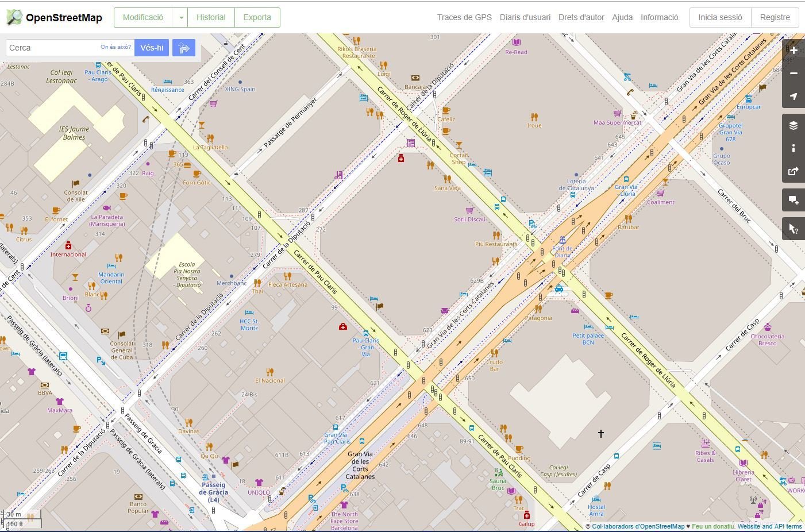Open the Informació menu item
The width and height of the screenshot is (805, 532).
(x=660, y=17)
